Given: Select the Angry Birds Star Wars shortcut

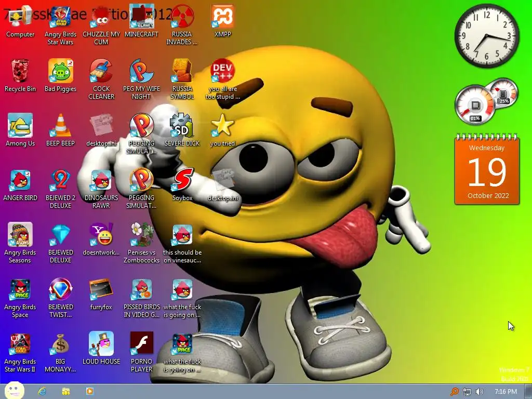Looking at the screenshot, I should 60,25.
